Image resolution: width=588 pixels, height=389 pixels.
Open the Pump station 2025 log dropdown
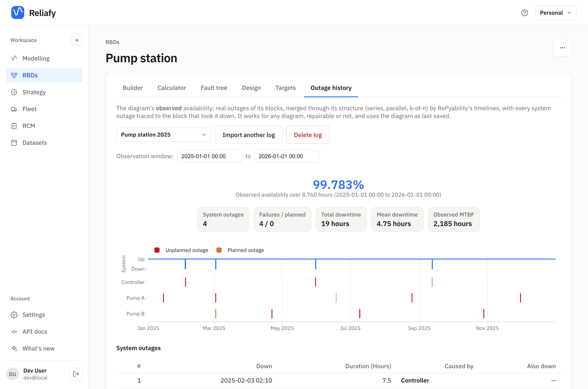point(164,135)
